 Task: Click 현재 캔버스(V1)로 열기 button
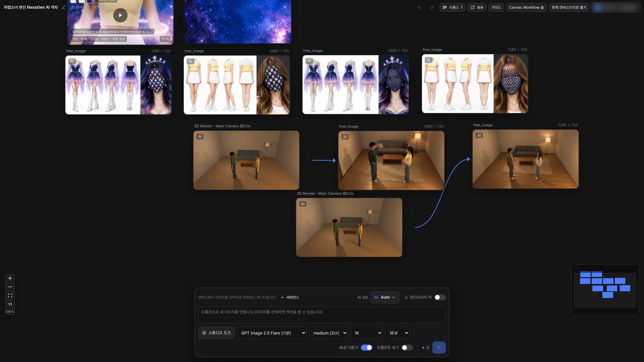point(569,7)
